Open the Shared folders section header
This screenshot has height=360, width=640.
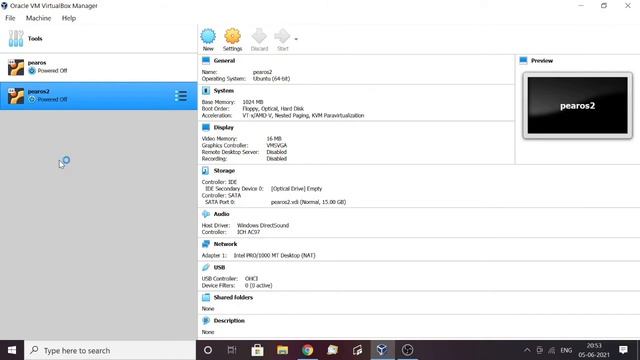coord(233,297)
